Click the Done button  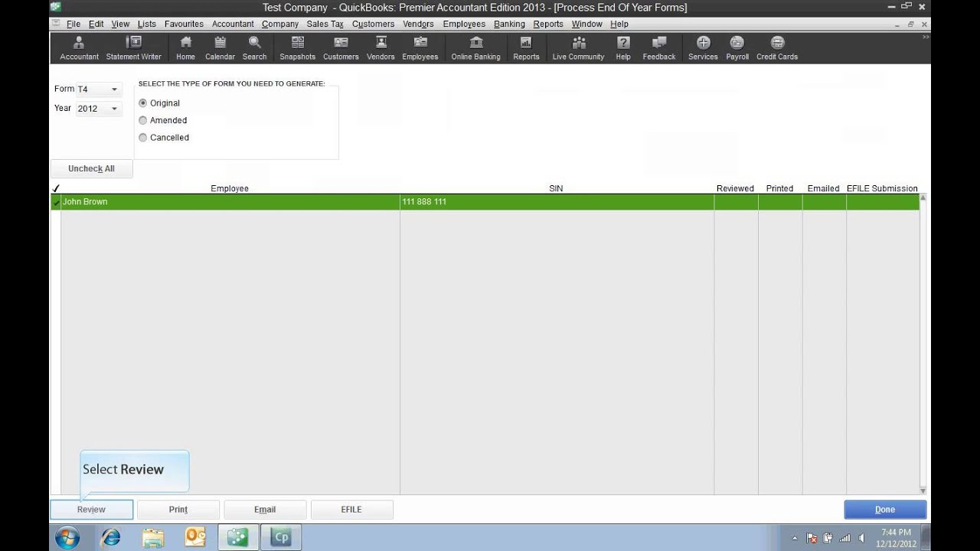click(x=885, y=510)
